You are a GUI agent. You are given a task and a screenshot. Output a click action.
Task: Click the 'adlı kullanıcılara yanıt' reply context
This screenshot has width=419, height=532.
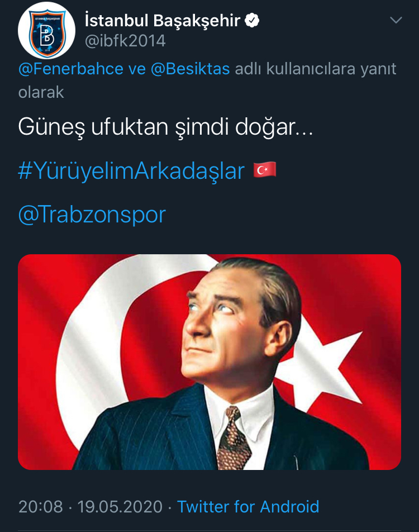[316, 69]
